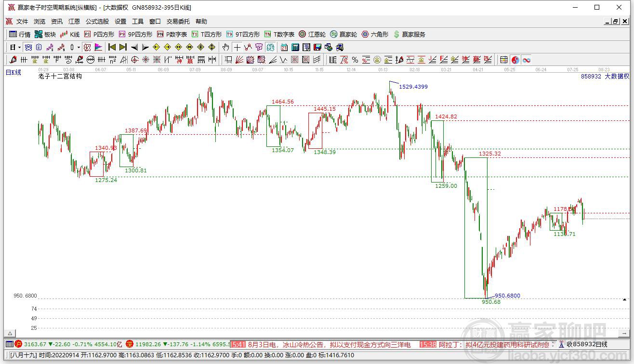Expand the 日 period dropdown arrow
The width and height of the screenshot is (634, 364).
20,47
